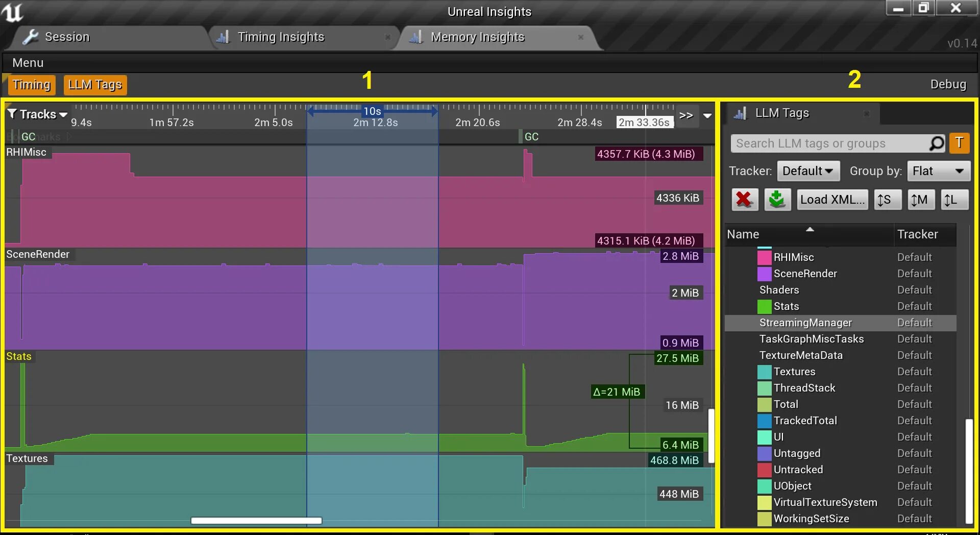Click the Timing Insights tab chart icon

click(x=223, y=37)
